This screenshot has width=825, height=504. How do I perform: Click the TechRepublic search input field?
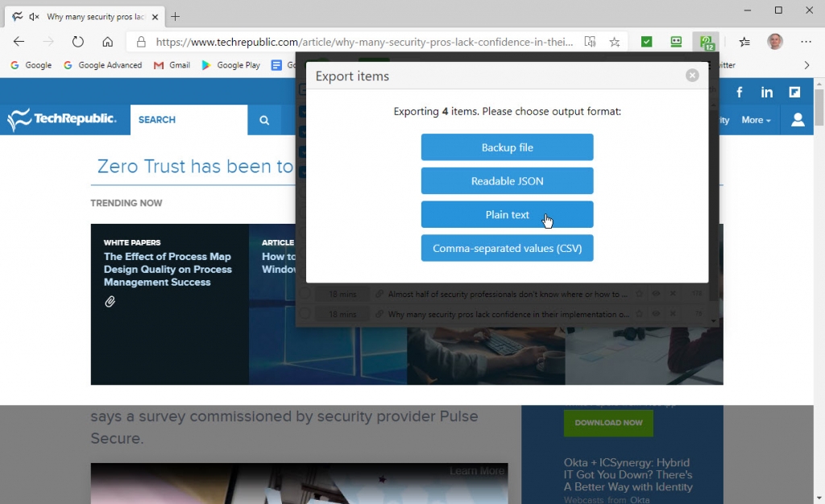click(189, 120)
